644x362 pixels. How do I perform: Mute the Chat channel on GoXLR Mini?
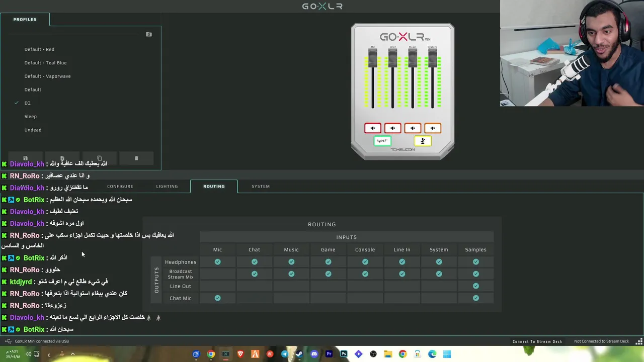click(x=392, y=128)
